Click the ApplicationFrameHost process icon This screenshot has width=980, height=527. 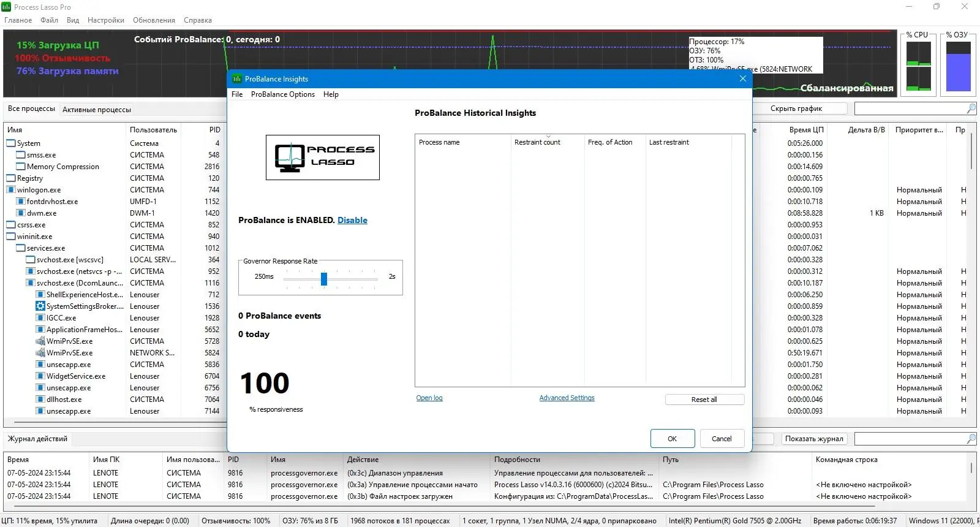pos(40,330)
